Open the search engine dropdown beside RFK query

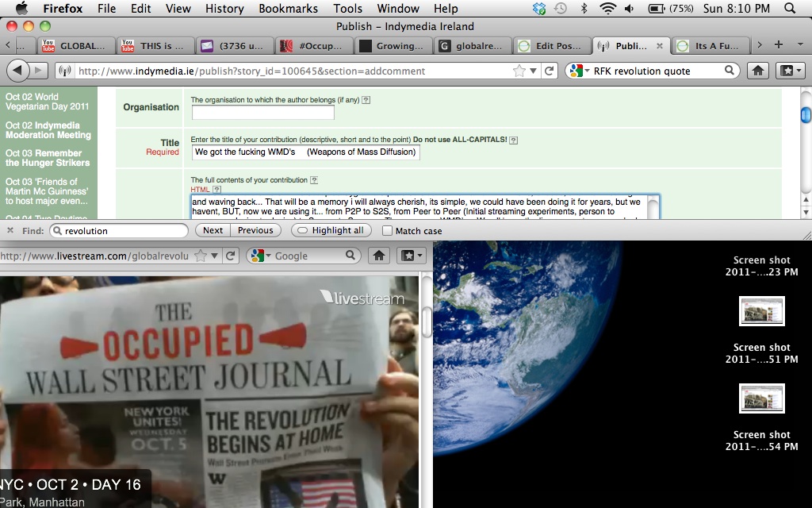pos(580,71)
